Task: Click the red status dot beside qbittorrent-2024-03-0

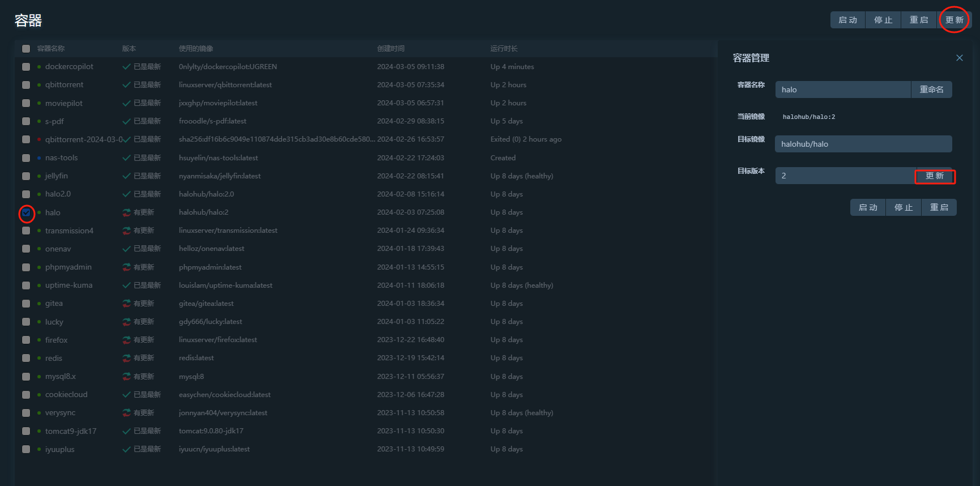Action: pyautogui.click(x=39, y=139)
